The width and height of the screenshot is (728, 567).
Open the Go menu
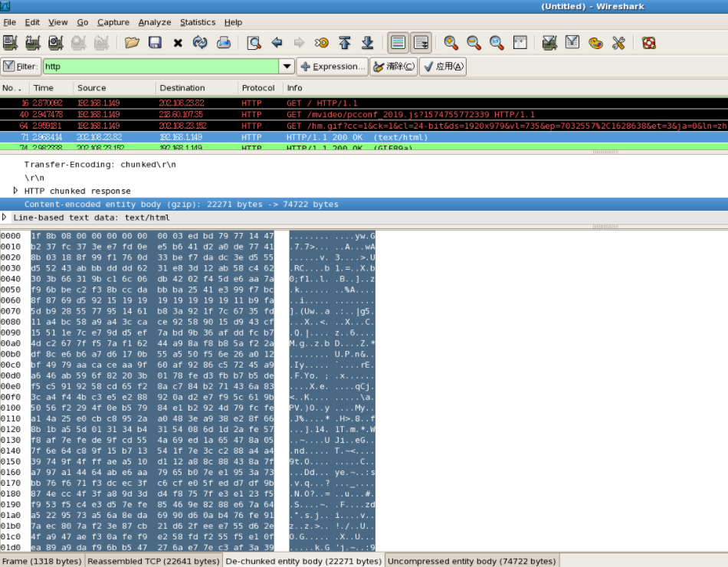(83, 21)
